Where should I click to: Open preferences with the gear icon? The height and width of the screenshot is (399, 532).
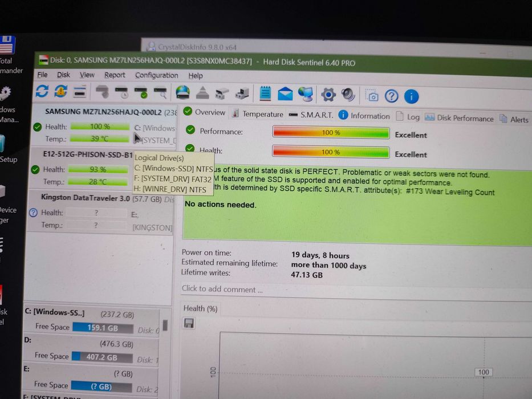(x=328, y=95)
